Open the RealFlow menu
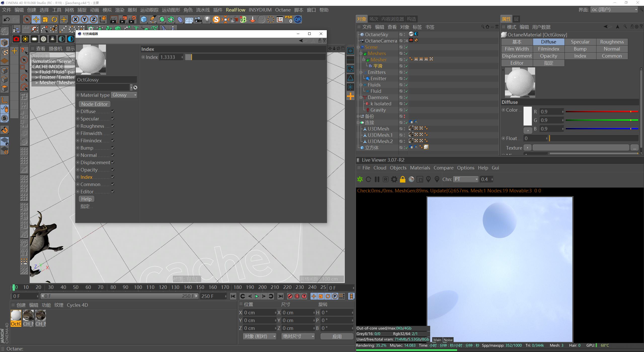644x352 pixels. tap(235, 10)
